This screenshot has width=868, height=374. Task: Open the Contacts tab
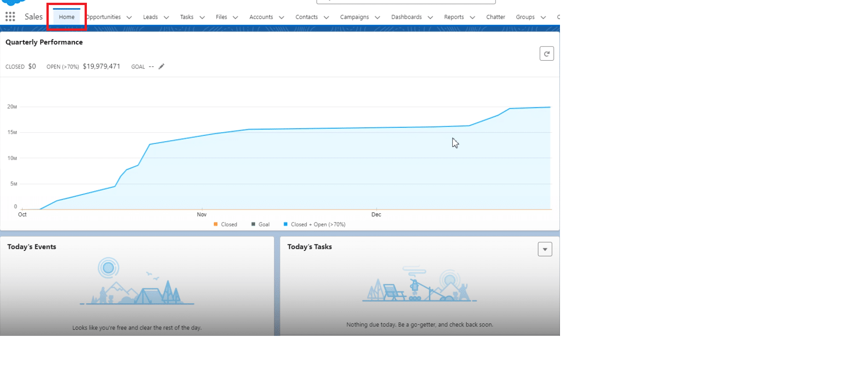click(306, 17)
